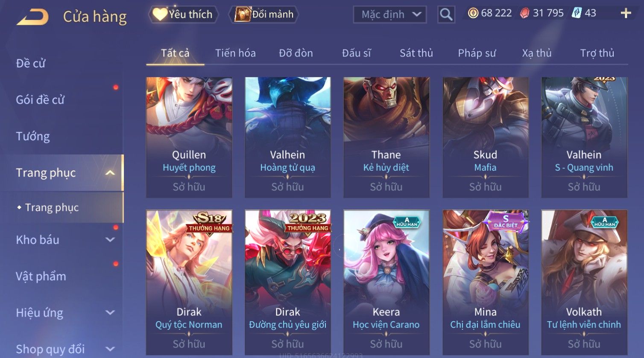Viewport: 644px width, 358px height.
Task: Click the blue voucher currency icon
Action: 577,13
